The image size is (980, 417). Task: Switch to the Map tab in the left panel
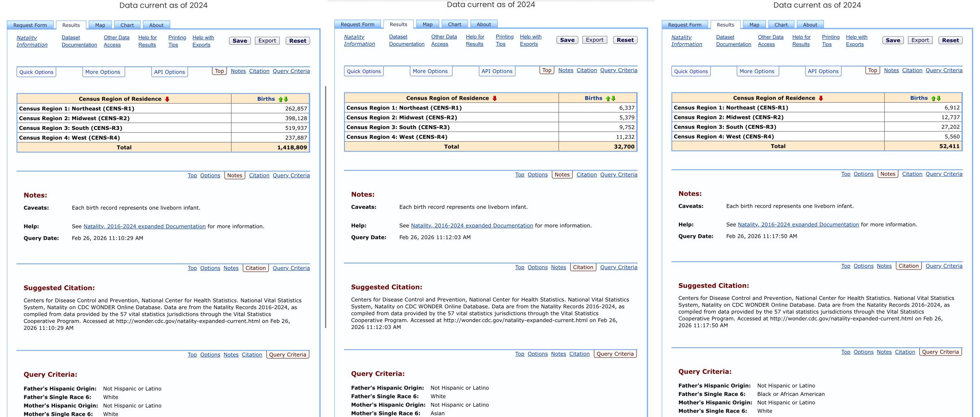pyautogui.click(x=100, y=25)
